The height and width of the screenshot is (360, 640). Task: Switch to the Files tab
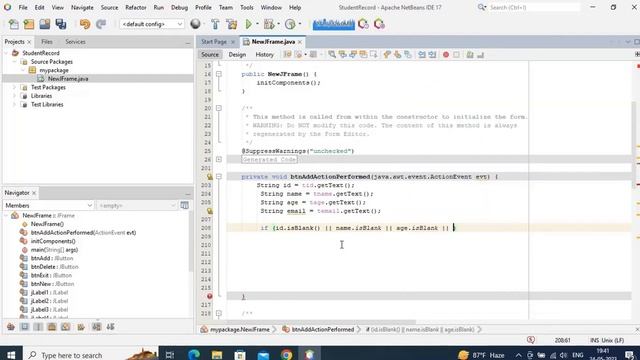[x=47, y=42]
